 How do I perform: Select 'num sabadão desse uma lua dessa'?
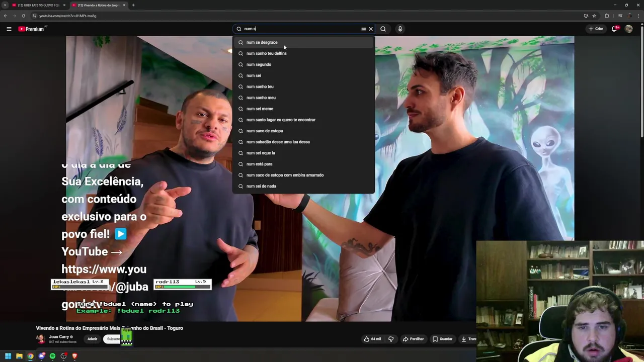pyautogui.click(x=303, y=142)
